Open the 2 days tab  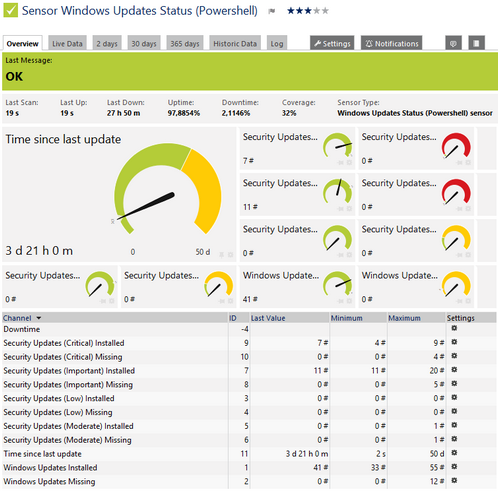coord(107,43)
